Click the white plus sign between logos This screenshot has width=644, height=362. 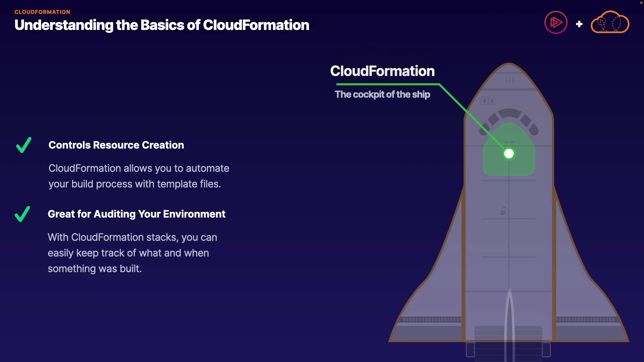[x=579, y=24]
